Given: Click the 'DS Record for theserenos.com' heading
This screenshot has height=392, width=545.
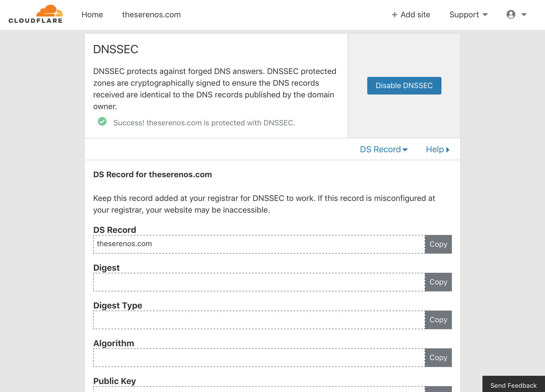Looking at the screenshot, I should [x=152, y=175].
